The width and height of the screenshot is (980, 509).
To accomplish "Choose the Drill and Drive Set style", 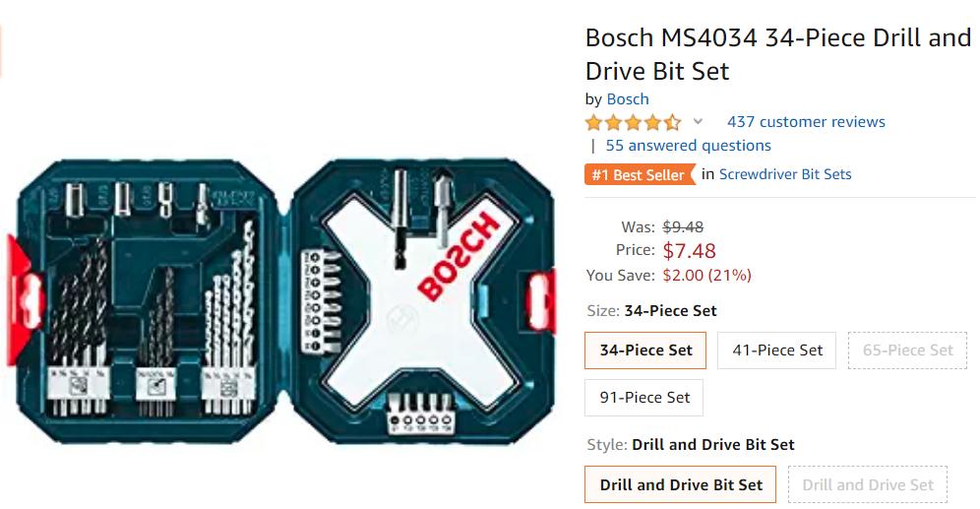I will pos(867,484).
